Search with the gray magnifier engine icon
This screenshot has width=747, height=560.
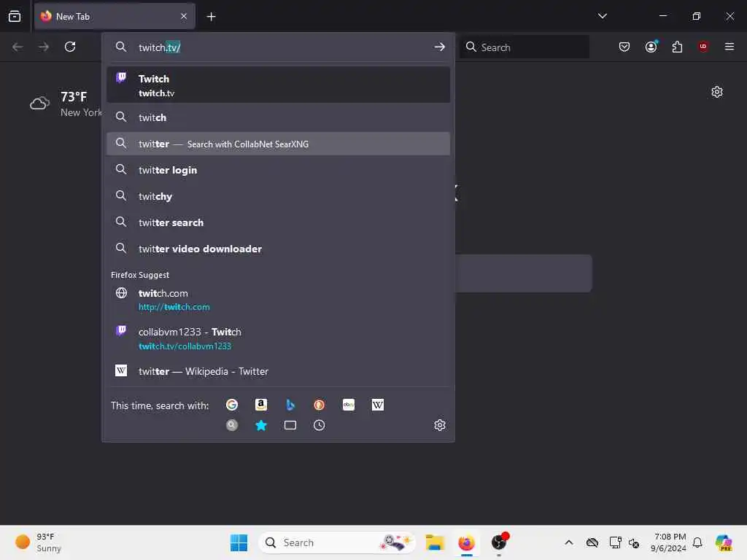tap(232, 425)
